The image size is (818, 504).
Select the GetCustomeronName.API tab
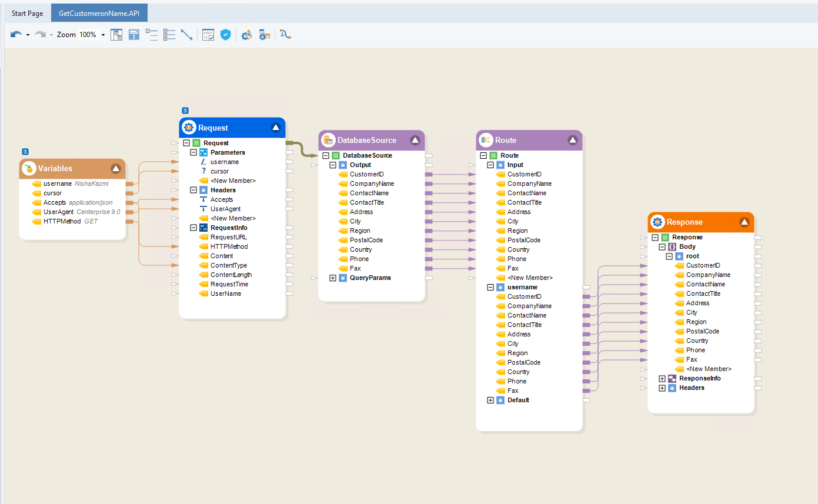point(99,13)
